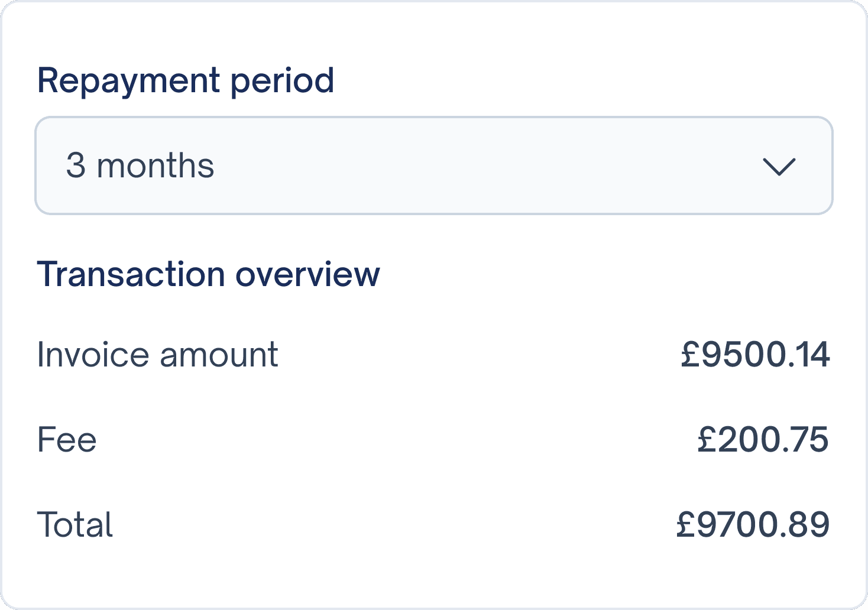
Task: Click the "Fee" row label
Action: (67, 440)
